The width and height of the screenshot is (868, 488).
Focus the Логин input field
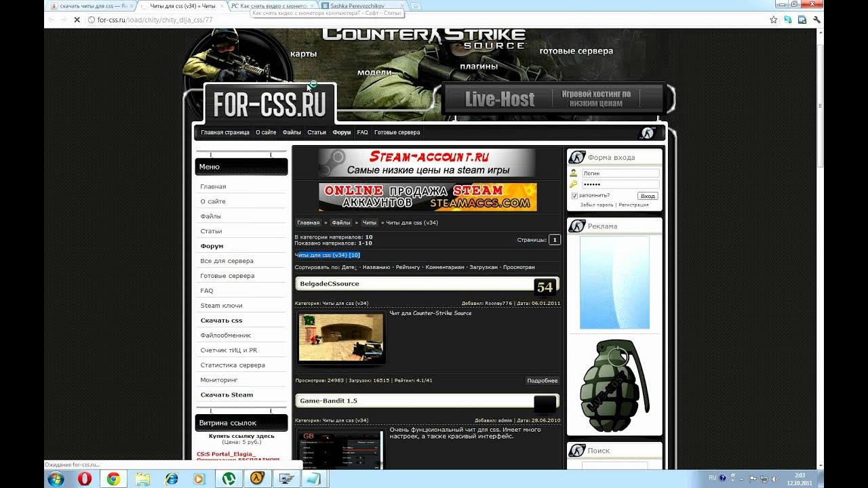(620, 174)
